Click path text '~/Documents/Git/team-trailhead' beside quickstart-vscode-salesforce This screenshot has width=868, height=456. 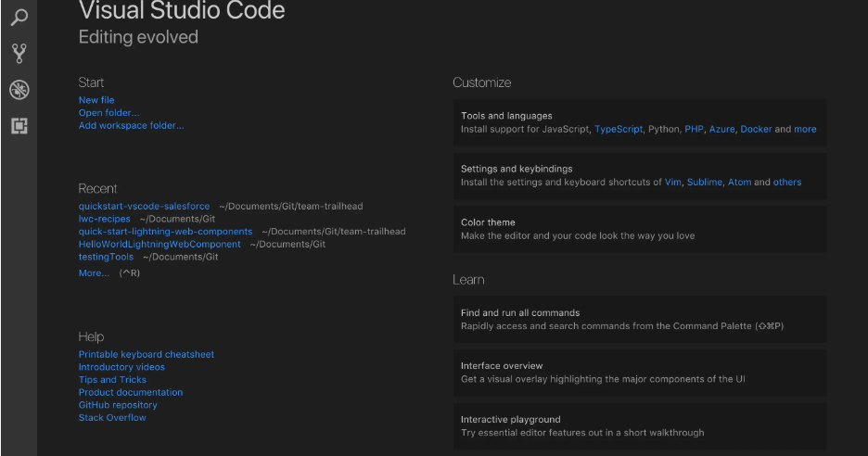(x=291, y=206)
